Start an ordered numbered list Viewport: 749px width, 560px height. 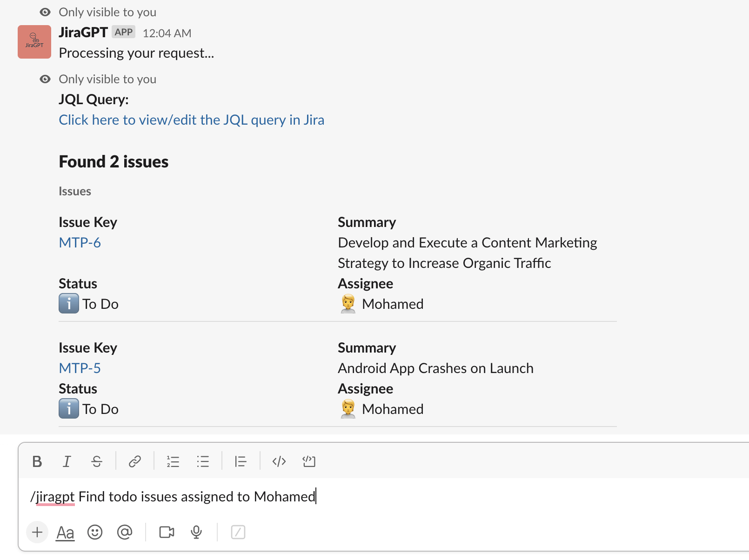pyautogui.click(x=173, y=461)
